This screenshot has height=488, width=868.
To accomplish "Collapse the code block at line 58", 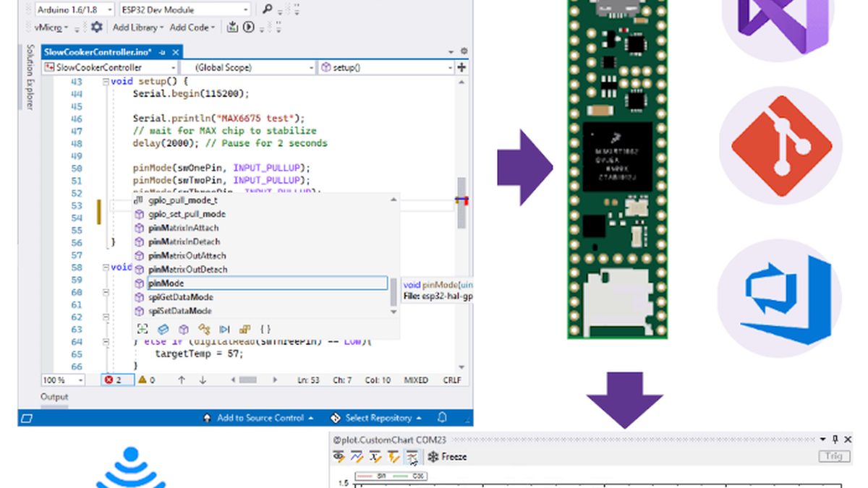I will [106, 267].
